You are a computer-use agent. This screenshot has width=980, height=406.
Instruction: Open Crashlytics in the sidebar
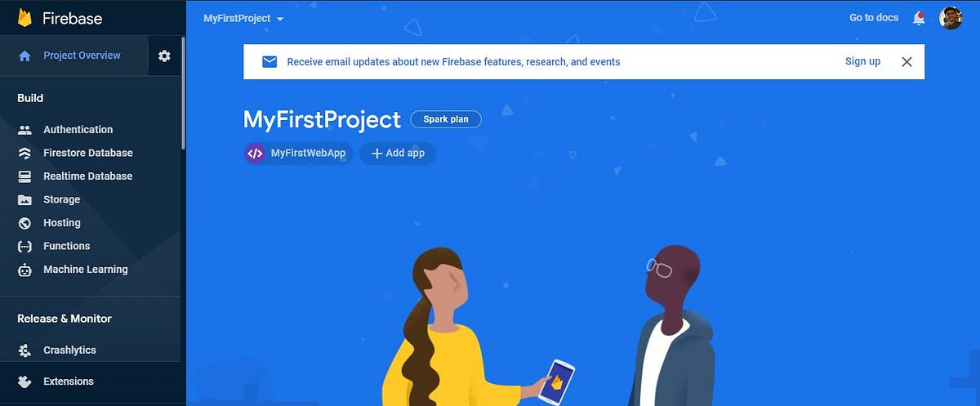pyautogui.click(x=69, y=350)
